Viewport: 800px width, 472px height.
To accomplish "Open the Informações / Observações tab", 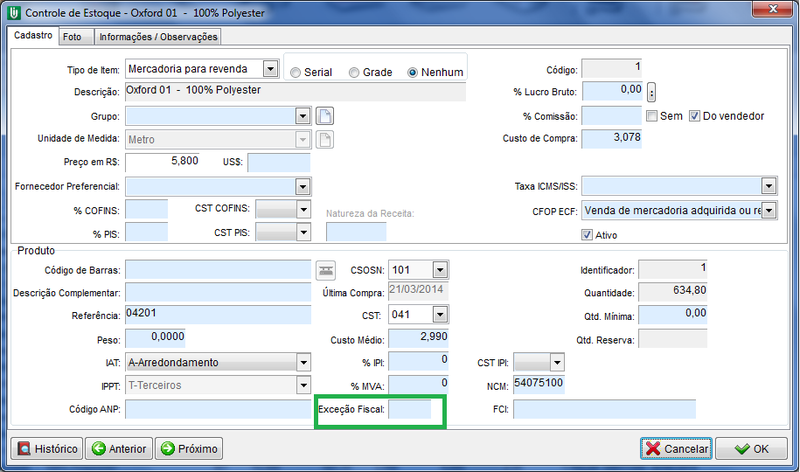I will [158, 37].
